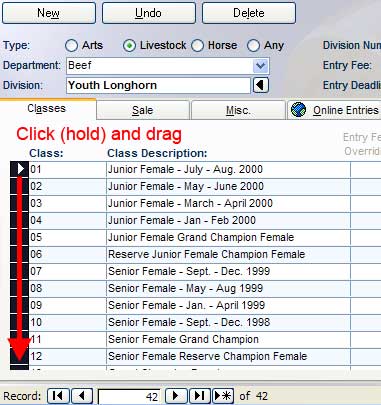Viewport: 381px width, 405px height.
Task: Click the row selector for class 06
Action: coord(19,255)
